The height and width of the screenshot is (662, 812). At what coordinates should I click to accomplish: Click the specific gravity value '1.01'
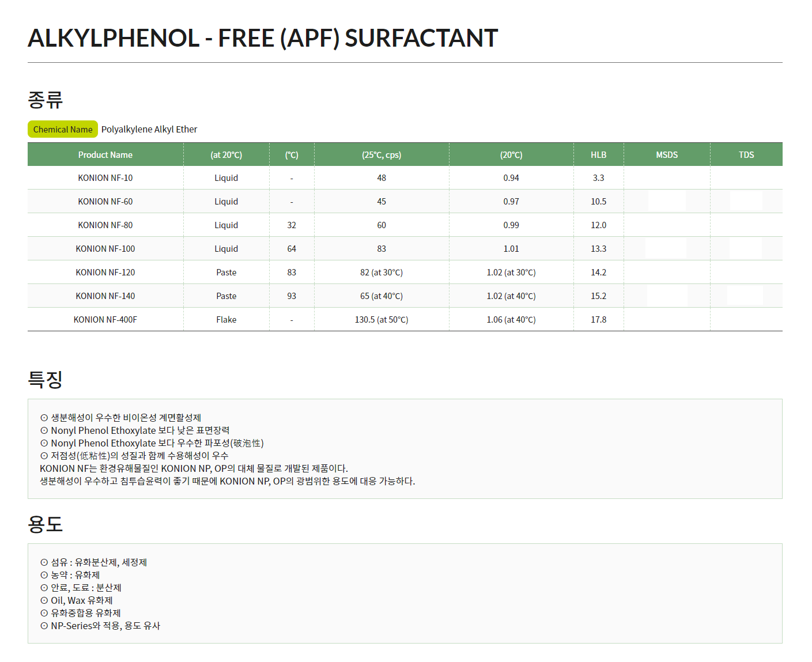[x=511, y=249]
